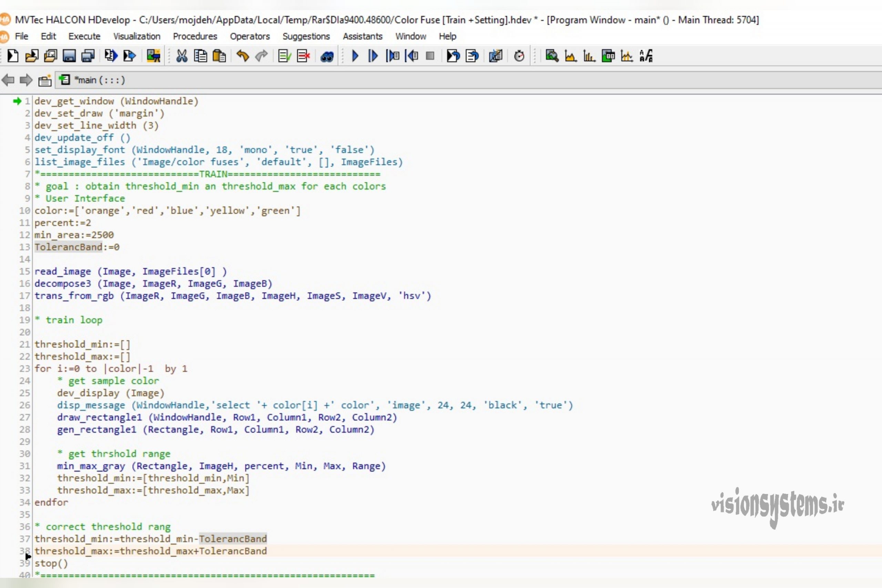Screen dimensions: 882x588
Task: Open the Assistants menu
Action: (363, 37)
